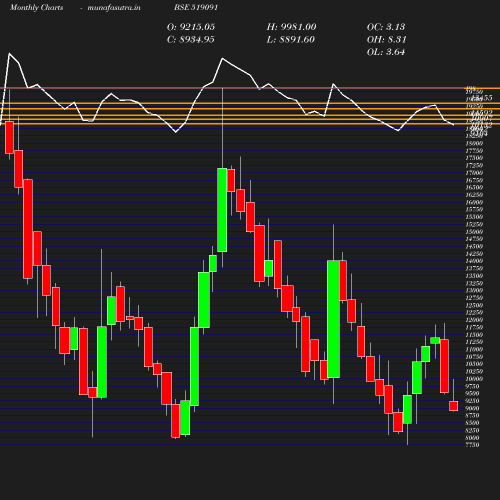
Task: Click the 9000 price axis label
Action: coord(473,409)
